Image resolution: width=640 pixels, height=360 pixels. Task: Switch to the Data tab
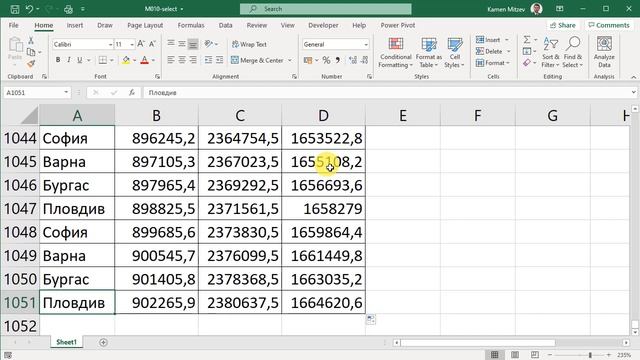click(225, 25)
